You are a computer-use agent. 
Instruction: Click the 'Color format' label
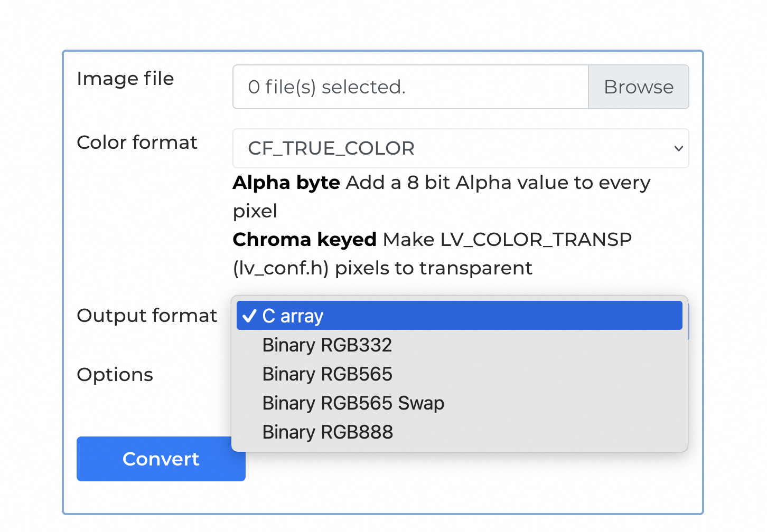(137, 142)
